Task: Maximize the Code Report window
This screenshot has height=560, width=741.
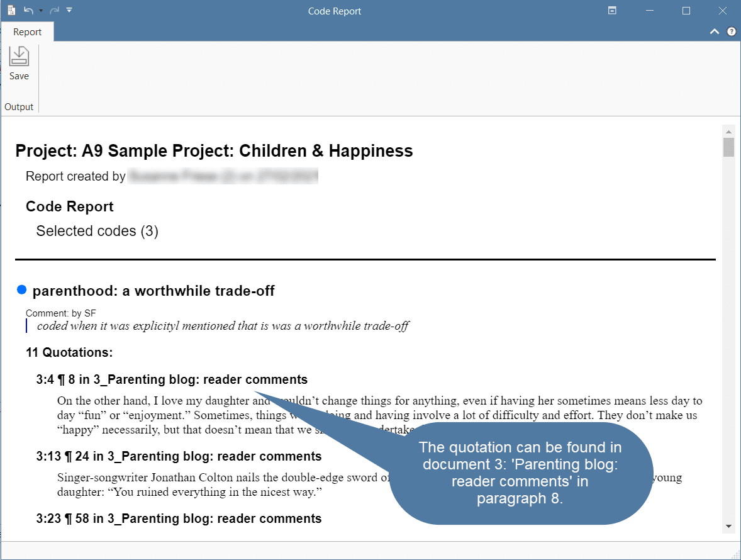Action: point(686,11)
